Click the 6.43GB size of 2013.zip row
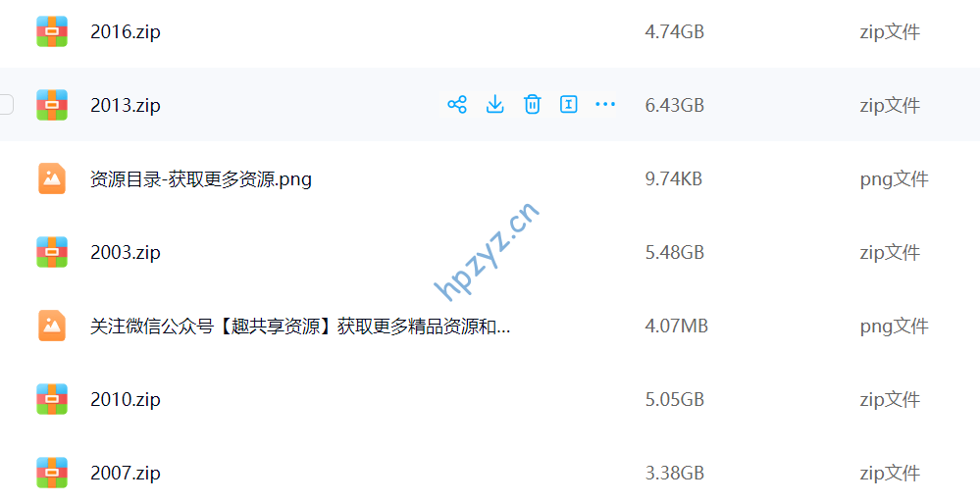This screenshot has width=980, height=503. click(x=674, y=105)
